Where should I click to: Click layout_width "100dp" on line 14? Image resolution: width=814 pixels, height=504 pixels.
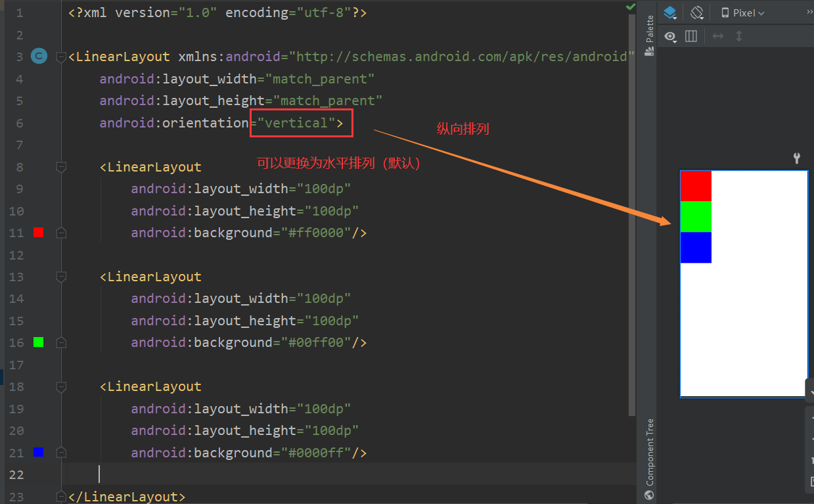324,298
